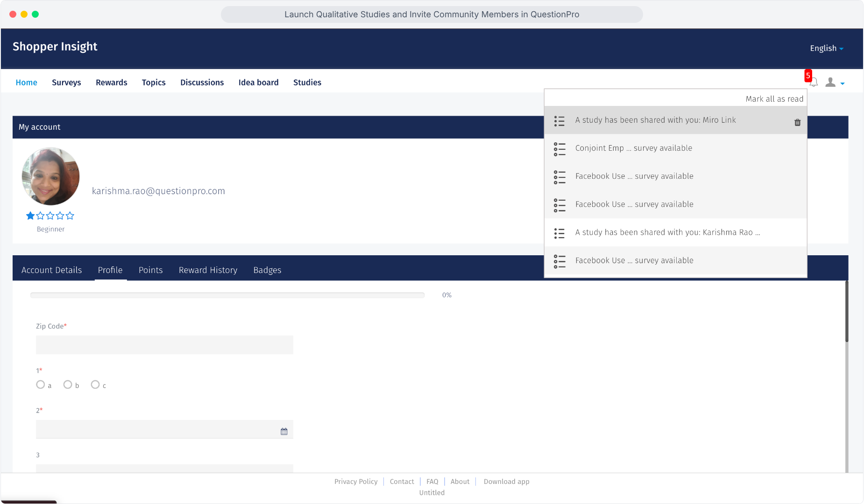Switch to the Reward History tab
The image size is (864, 504).
coord(208,270)
